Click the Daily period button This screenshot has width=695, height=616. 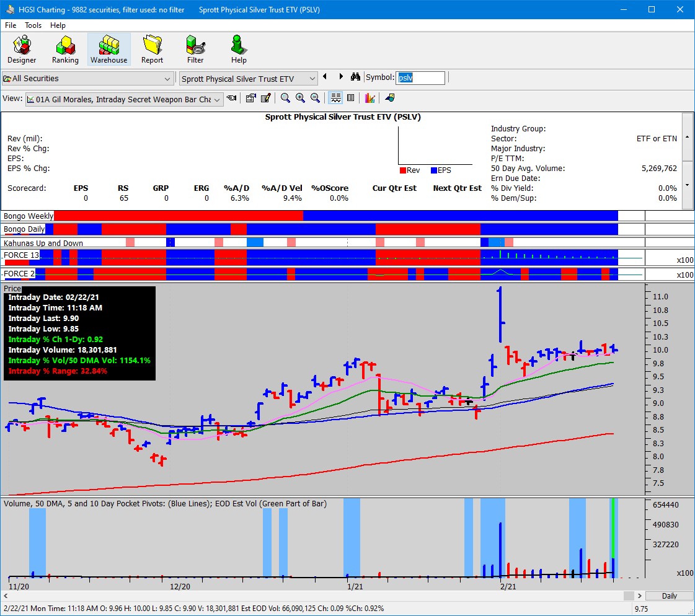670,596
